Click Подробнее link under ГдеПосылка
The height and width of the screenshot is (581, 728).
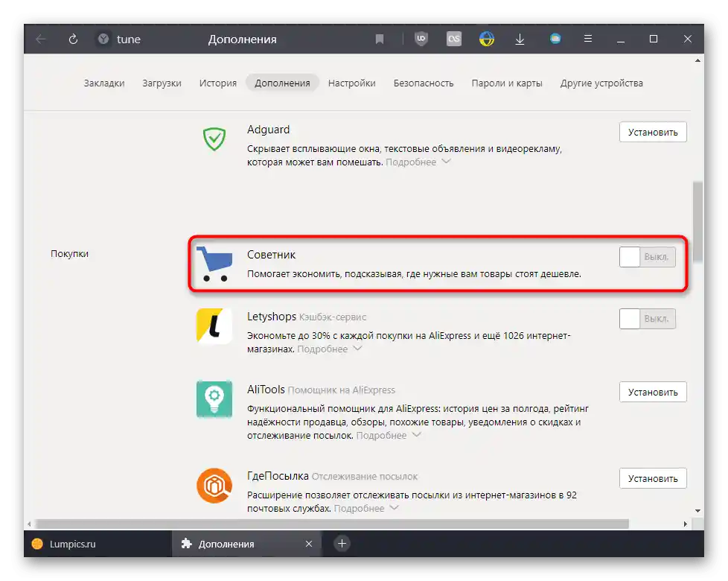point(359,508)
